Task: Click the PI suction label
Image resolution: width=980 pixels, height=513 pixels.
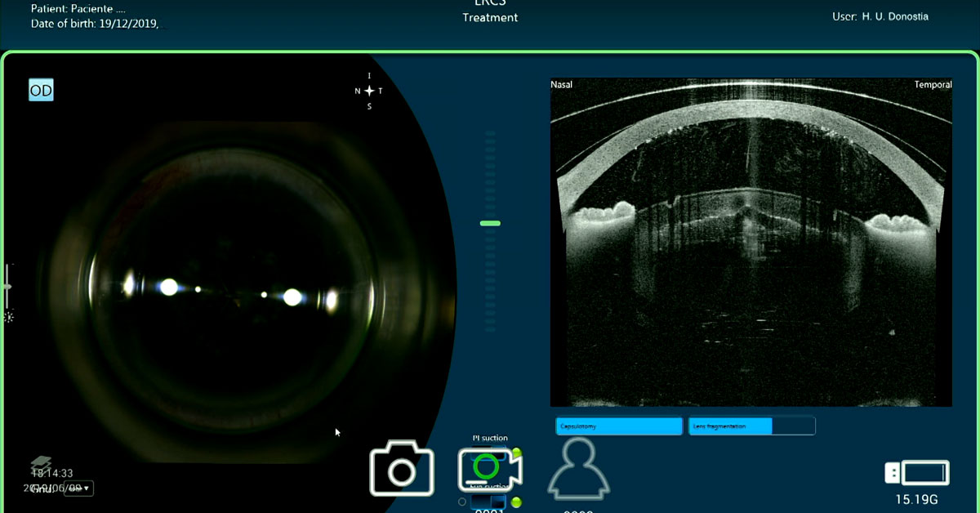Action: (490, 439)
